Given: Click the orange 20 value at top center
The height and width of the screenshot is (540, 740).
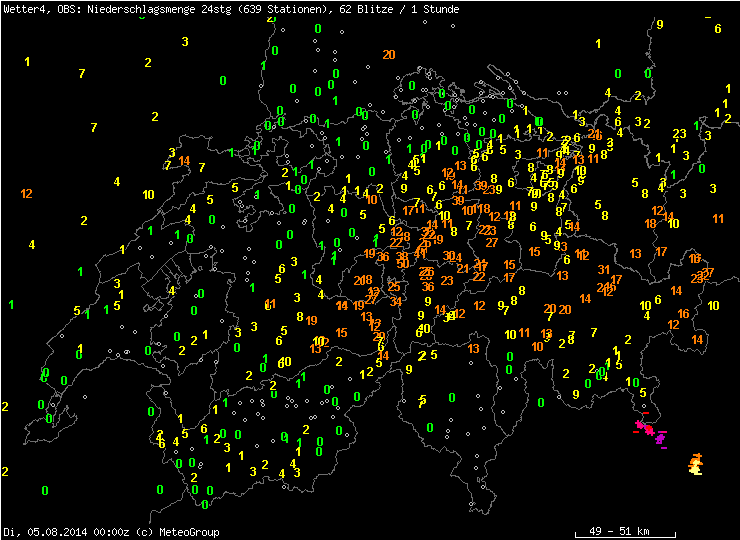Looking at the screenshot, I should [388, 55].
